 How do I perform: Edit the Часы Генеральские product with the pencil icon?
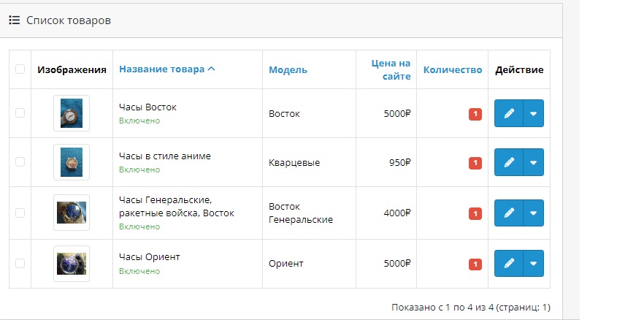click(508, 213)
